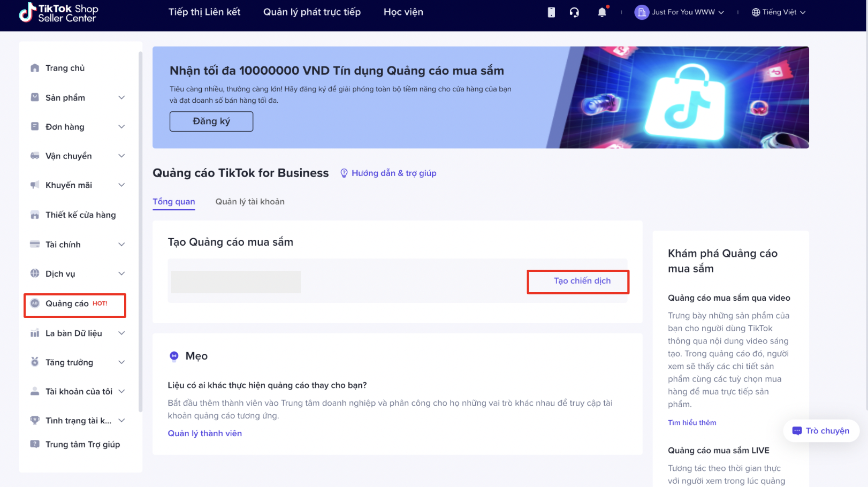Follow the Tìm hiểu thêm link

coord(692,423)
